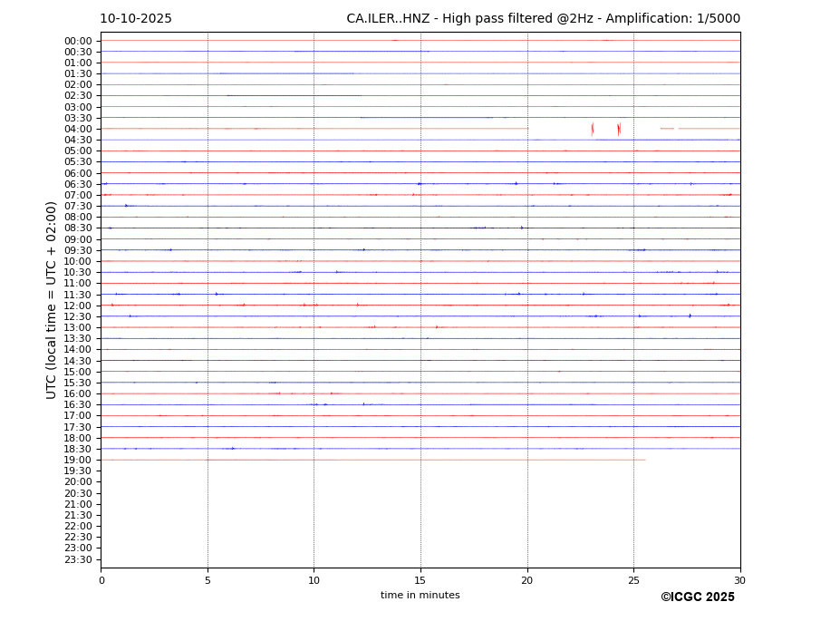Click the x-axis tick label 25

[x=633, y=580]
